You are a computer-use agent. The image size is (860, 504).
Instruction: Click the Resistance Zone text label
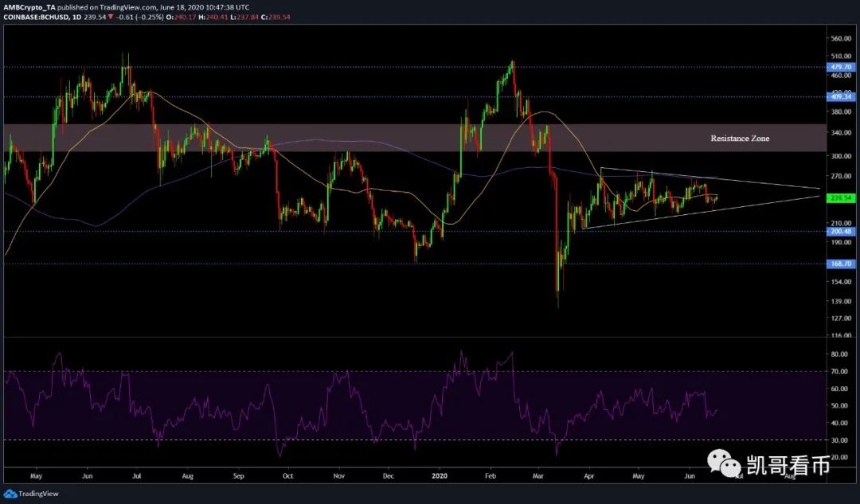point(740,139)
